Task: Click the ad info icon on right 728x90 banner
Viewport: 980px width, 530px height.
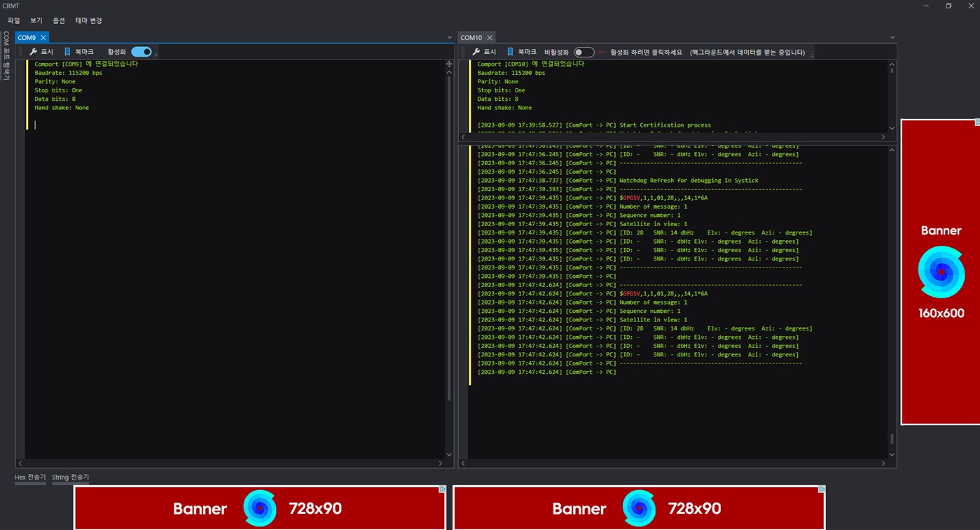Action: 822,489
